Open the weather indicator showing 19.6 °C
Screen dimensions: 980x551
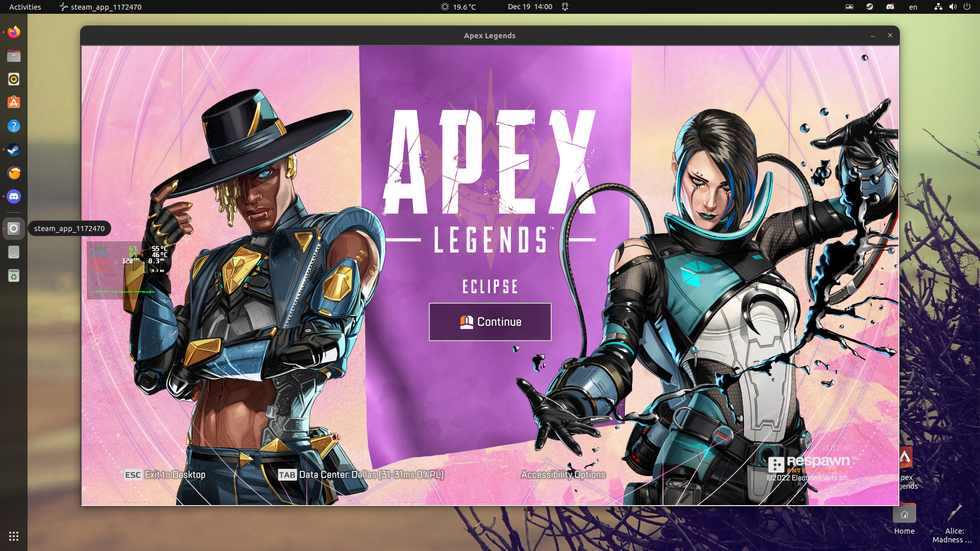458,7
